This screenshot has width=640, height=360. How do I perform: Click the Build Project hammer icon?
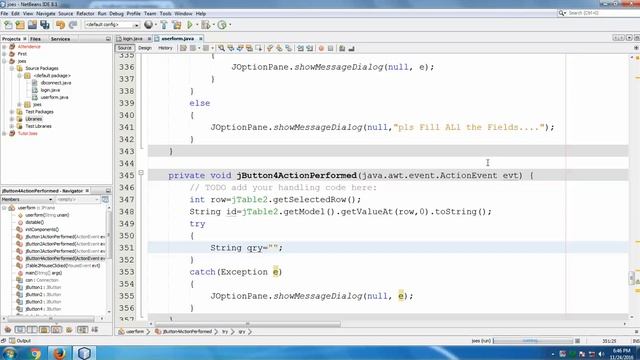[x=164, y=25]
